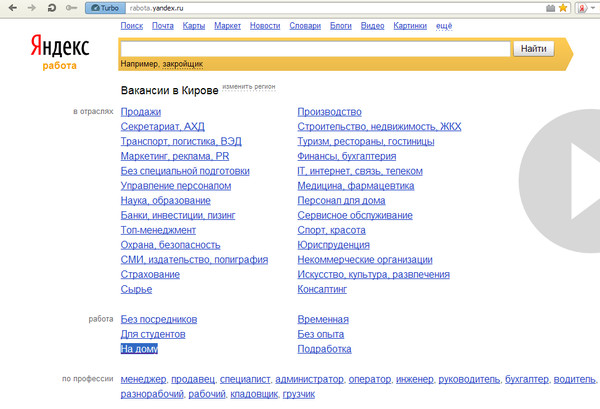600x409 pixels.
Task: Open Персонал для дома category
Action: point(341,200)
